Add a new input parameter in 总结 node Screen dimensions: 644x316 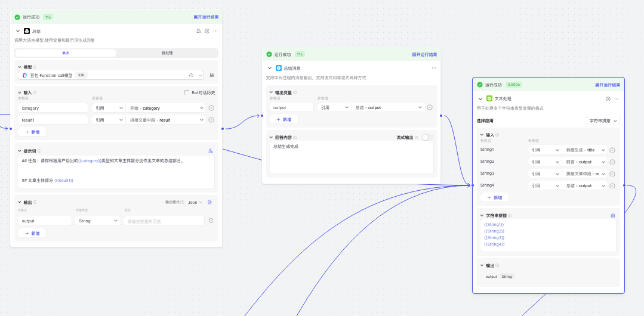[32, 132]
